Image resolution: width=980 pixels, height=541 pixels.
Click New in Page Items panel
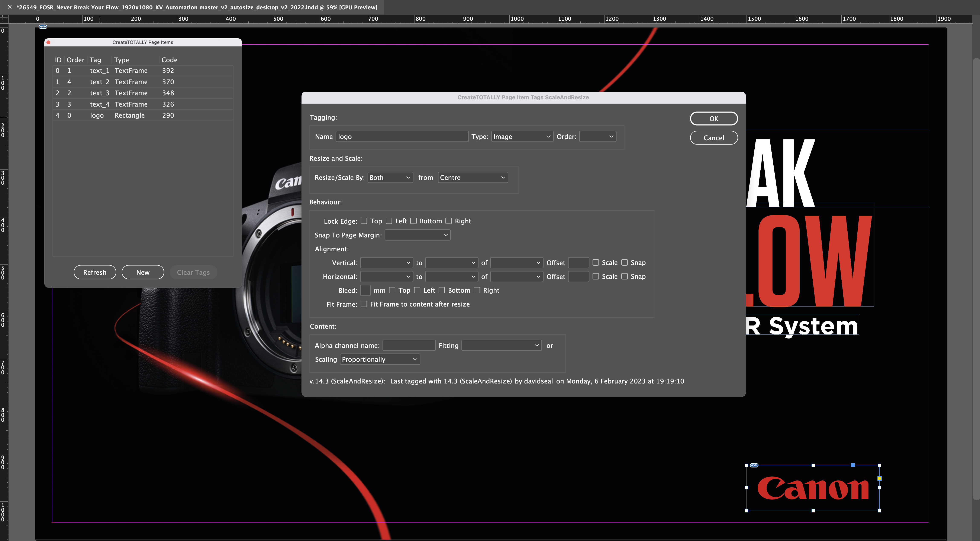143,272
